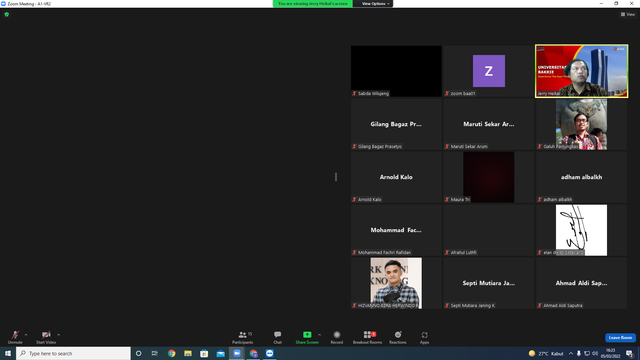Screen dimensions: 640x360
Task: Click muted mic icon beside Septi Mutiara Janing K
Action: pyautogui.click(x=447, y=305)
